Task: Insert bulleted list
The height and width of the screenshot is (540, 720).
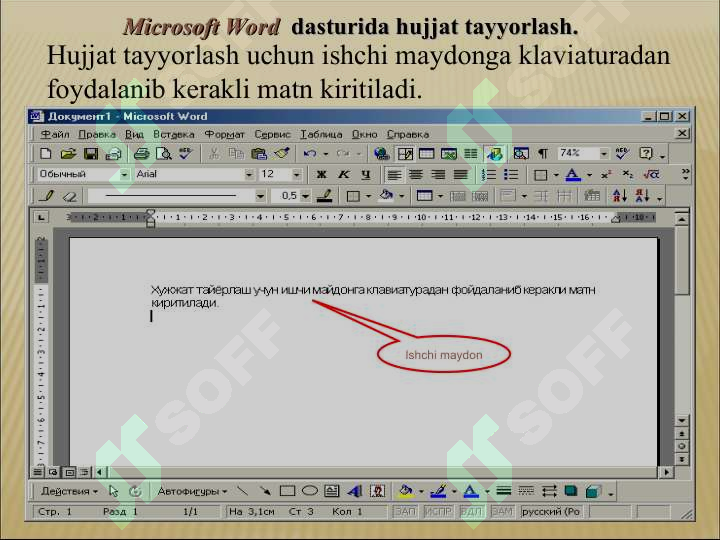Action: pyautogui.click(x=511, y=174)
